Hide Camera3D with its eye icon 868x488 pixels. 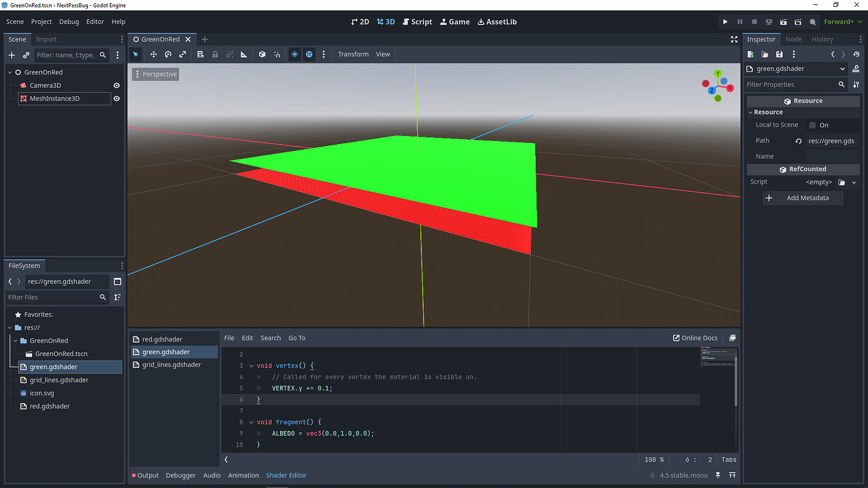coord(116,86)
